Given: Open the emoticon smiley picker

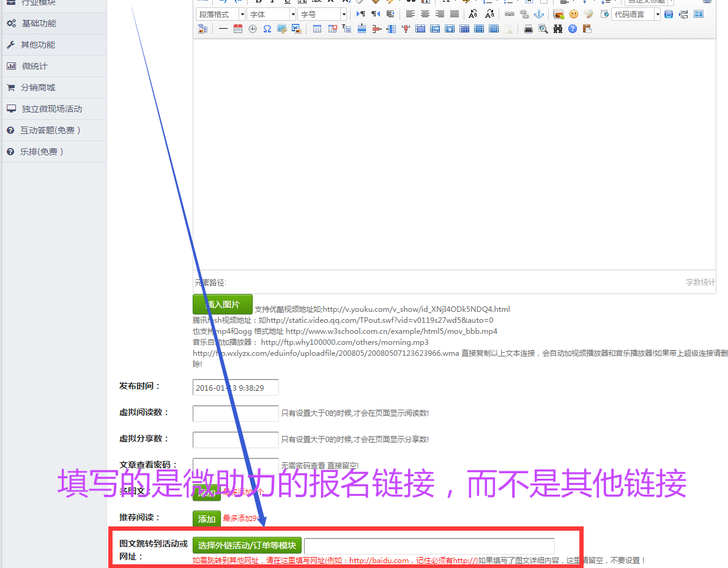Looking at the screenshot, I should pos(573,14).
